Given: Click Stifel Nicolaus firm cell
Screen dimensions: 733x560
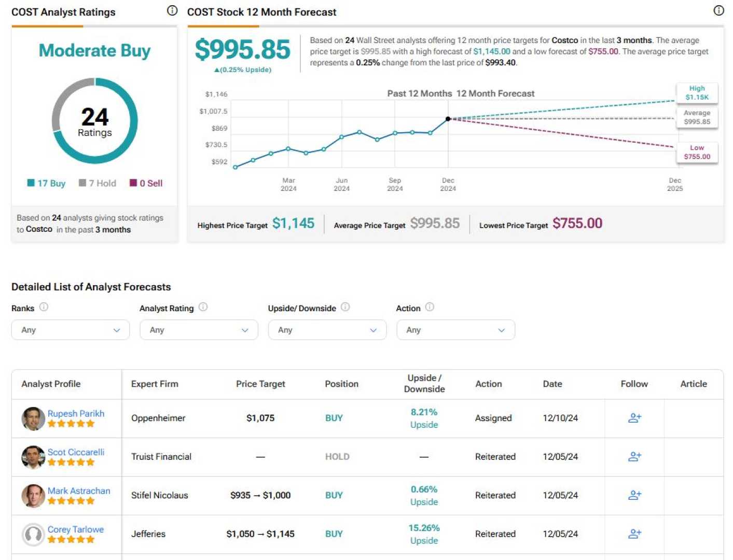Looking at the screenshot, I should [160, 495].
